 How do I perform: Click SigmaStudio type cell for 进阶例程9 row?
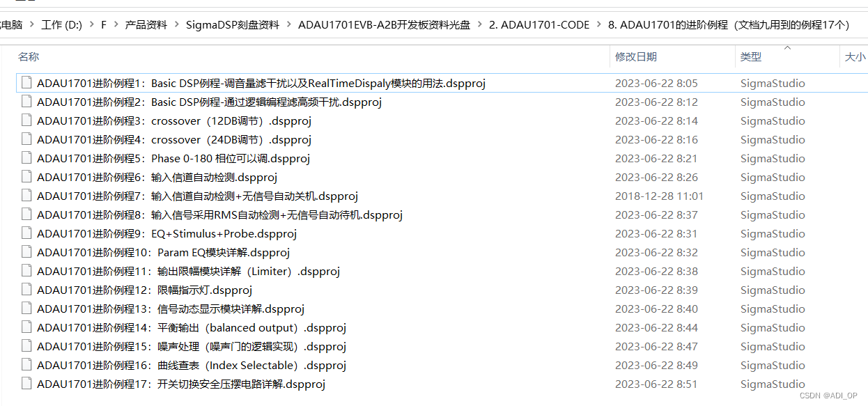773,233
